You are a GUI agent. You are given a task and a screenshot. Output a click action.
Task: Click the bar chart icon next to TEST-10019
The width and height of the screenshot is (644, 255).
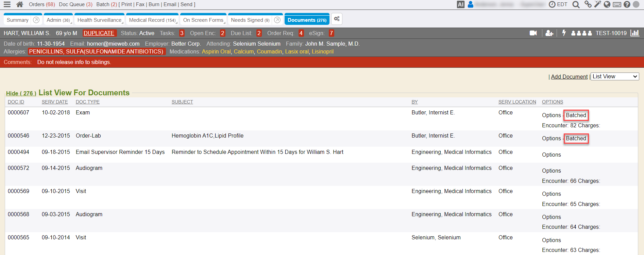click(634, 33)
